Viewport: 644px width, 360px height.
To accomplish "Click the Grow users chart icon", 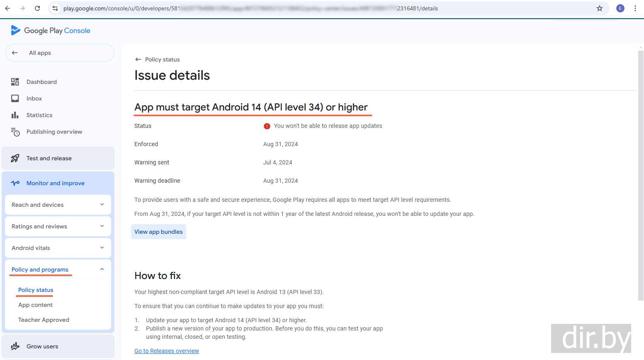I will click(15, 346).
